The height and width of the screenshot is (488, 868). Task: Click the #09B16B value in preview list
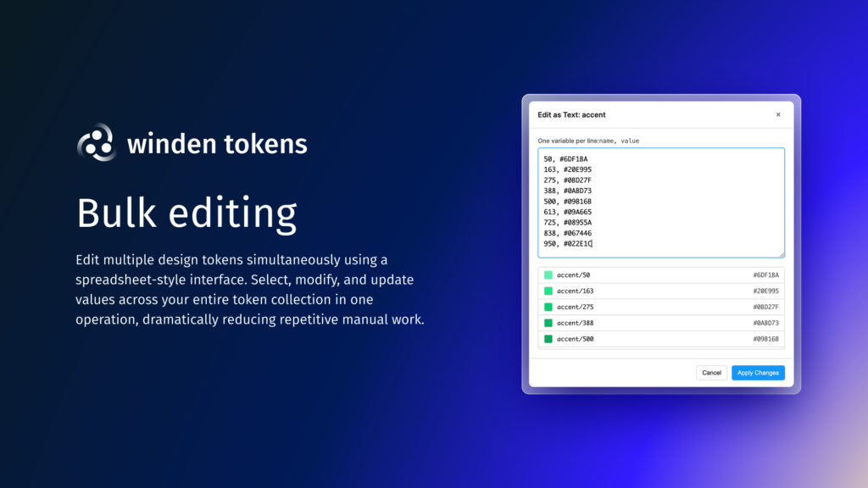pyautogui.click(x=765, y=339)
